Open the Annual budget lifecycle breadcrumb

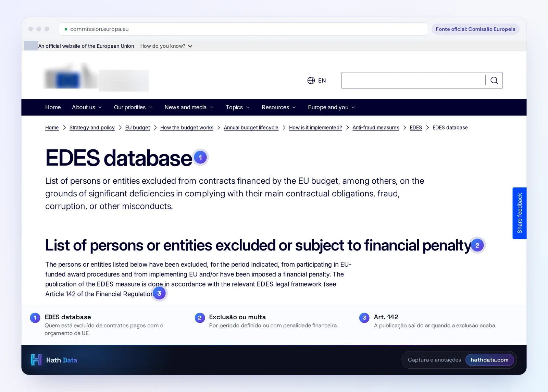(x=251, y=127)
